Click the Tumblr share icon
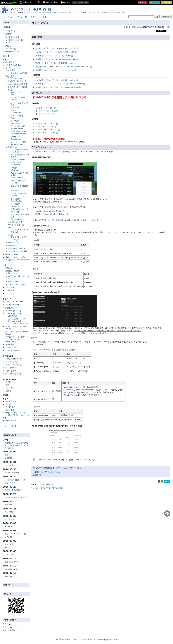 [x=159, y=481]
